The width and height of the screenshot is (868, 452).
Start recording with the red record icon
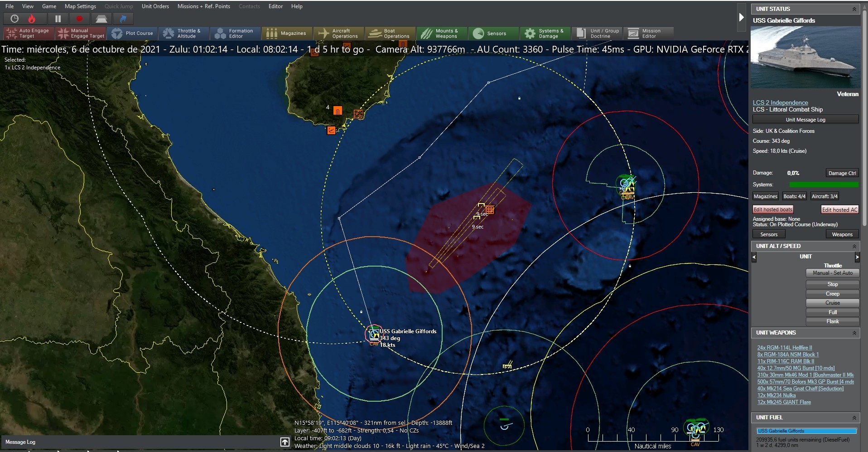pyautogui.click(x=79, y=19)
